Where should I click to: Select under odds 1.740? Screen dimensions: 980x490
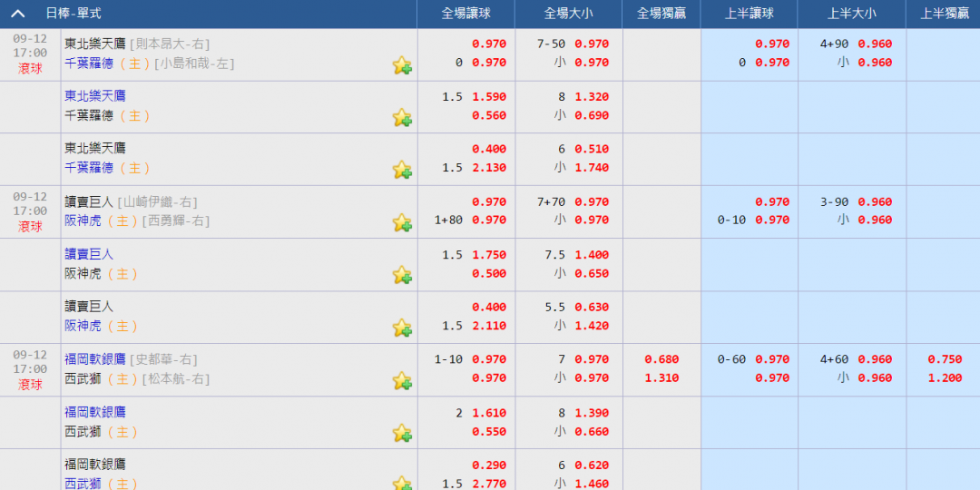pyautogui.click(x=592, y=168)
